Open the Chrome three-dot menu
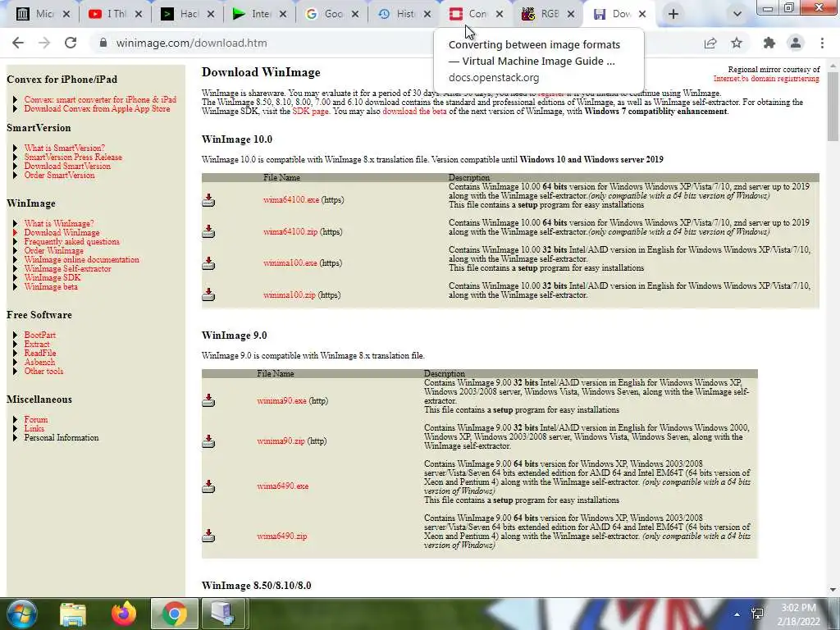 [x=822, y=43]
